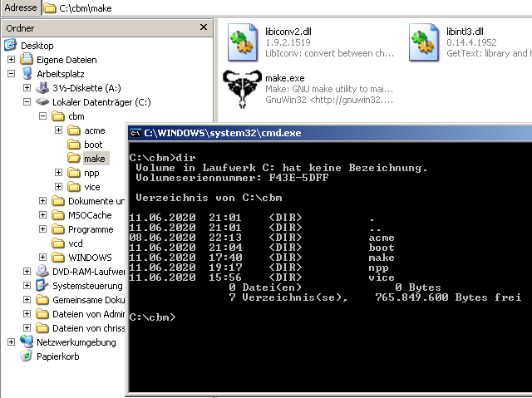Screen dimensions: 532x398
Task: Click the vcd folder icon
Action: (x=58, y=243)
